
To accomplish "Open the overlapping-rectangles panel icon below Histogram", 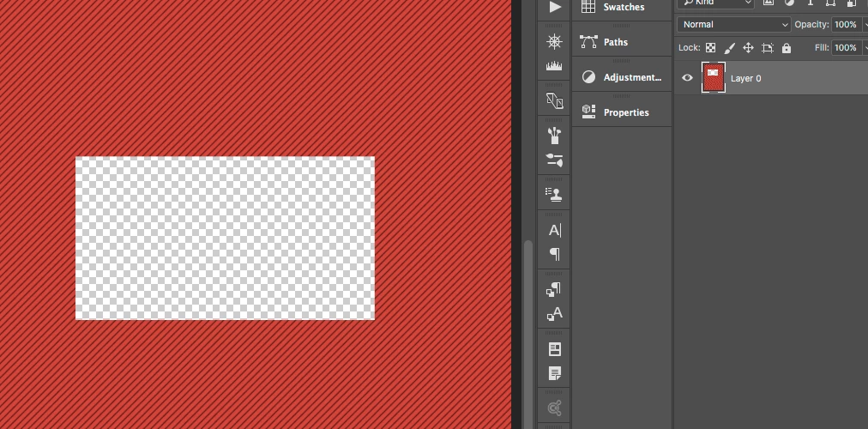I will pos(554,100).
